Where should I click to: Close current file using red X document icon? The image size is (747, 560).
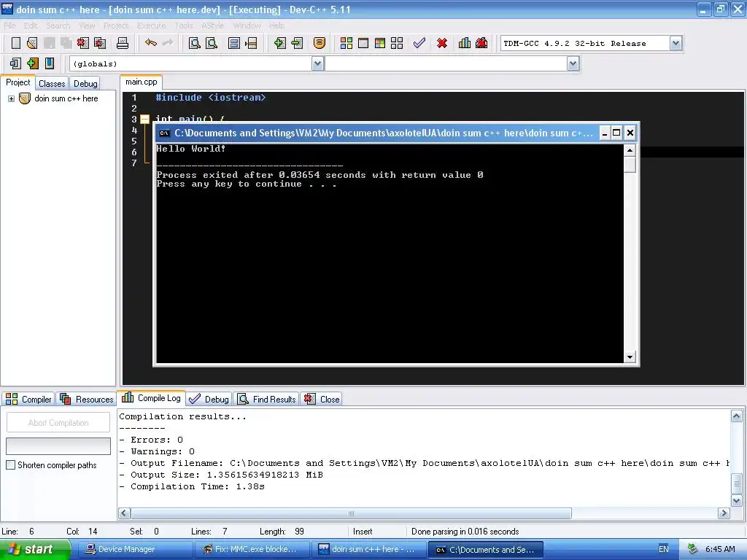83,43
